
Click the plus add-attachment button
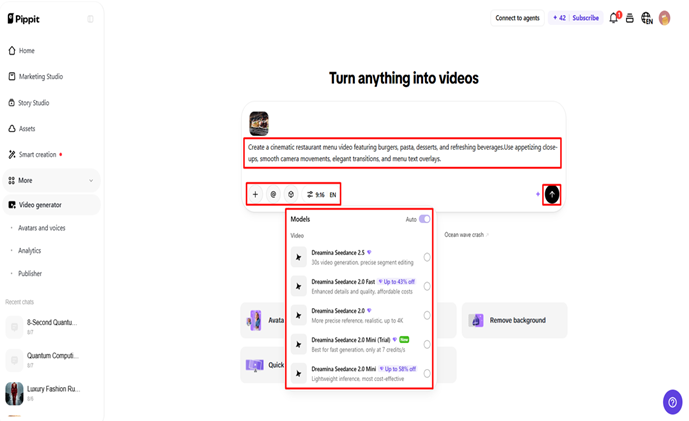point(255,194)
